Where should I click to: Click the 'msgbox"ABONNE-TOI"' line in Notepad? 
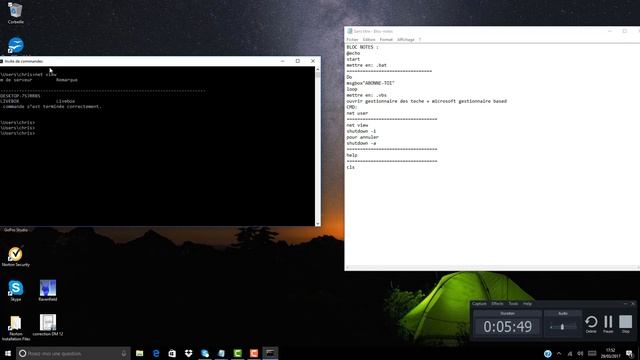pos(371,83)
